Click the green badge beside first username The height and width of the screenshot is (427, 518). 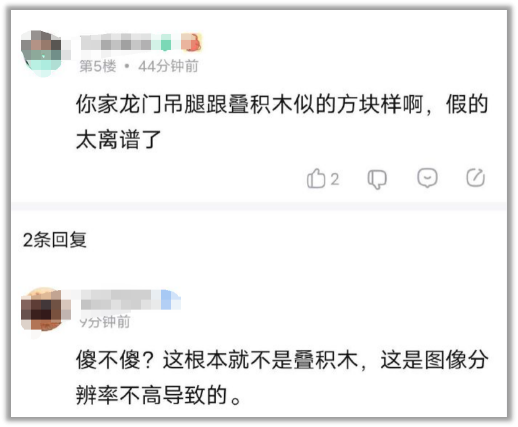pos(166,43)
